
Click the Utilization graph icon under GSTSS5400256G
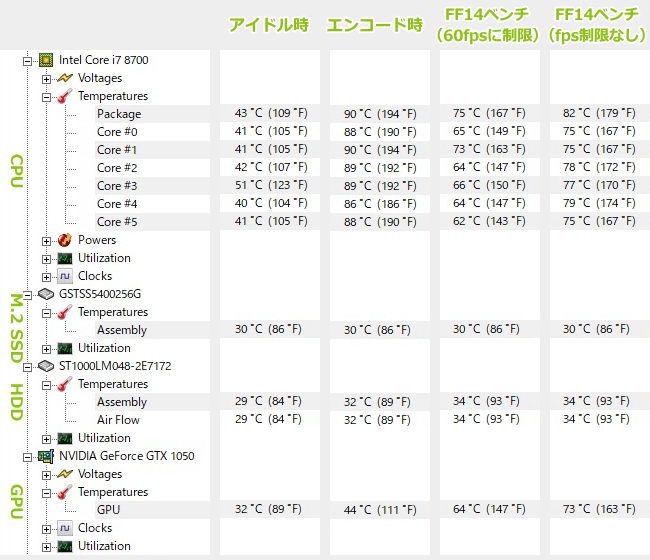point(65,348)
